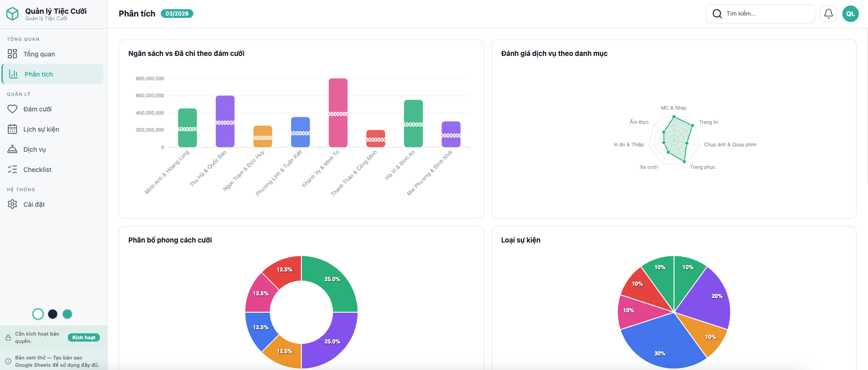Screen dimensions: 868x370
Task: Open Đám cưới via heart icon
Action: tap(12, 109)
